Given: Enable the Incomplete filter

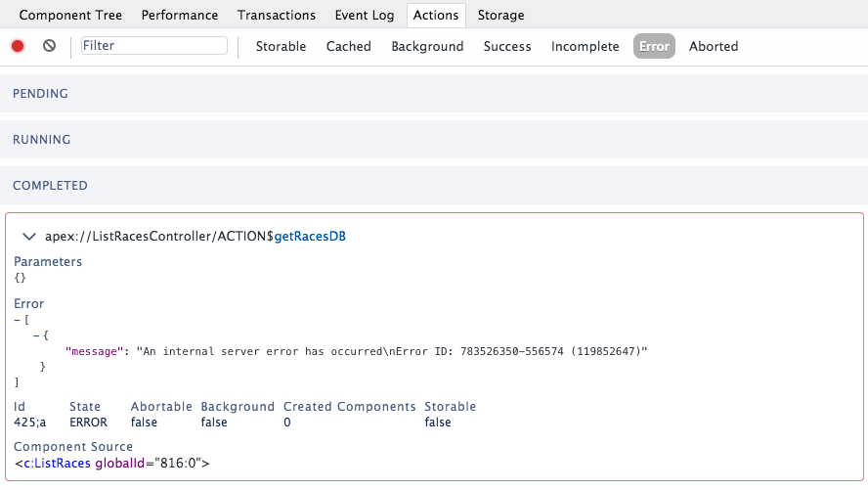Looking at the screenshot, I should click(x=585, y=47).
